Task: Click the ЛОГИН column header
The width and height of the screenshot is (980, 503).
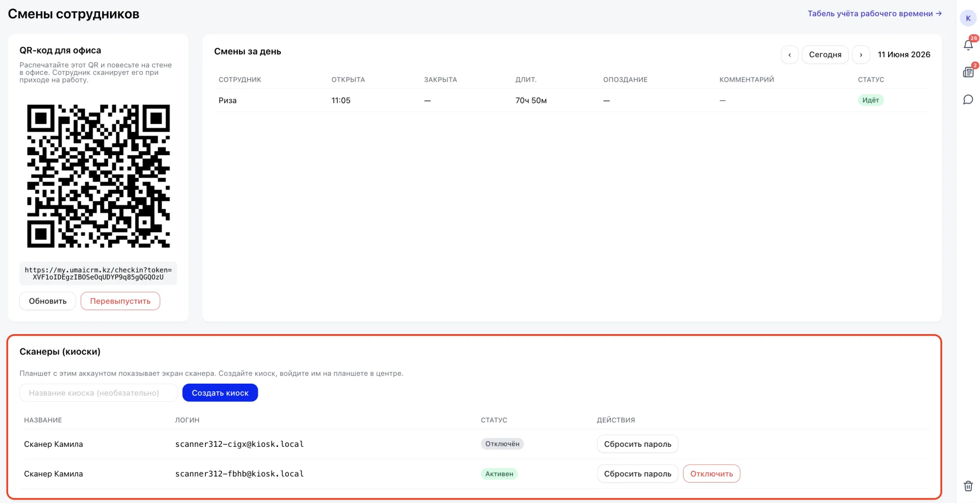Action: [187, 420]
